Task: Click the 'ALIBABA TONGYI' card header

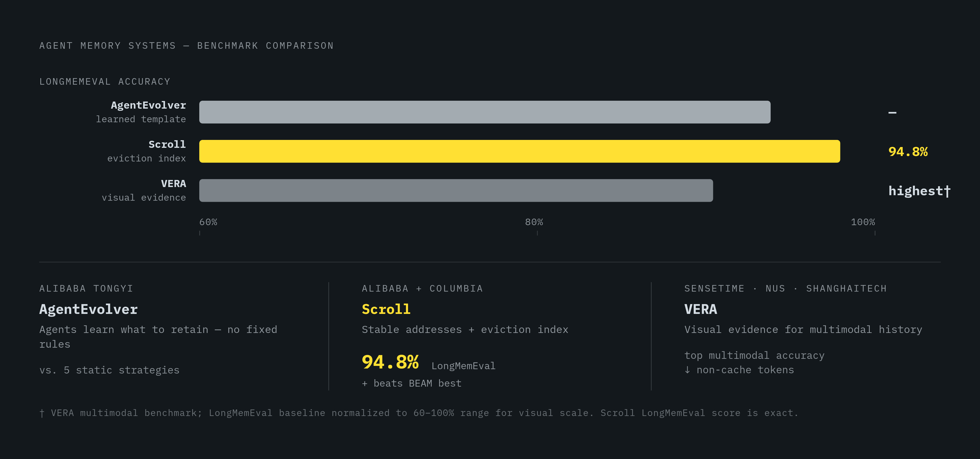Action: (86, 289)
